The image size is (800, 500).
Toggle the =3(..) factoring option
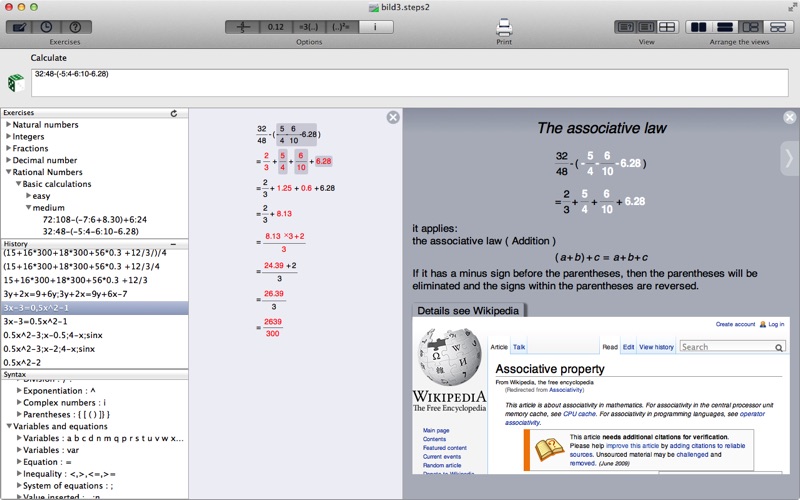coord(309,27)
